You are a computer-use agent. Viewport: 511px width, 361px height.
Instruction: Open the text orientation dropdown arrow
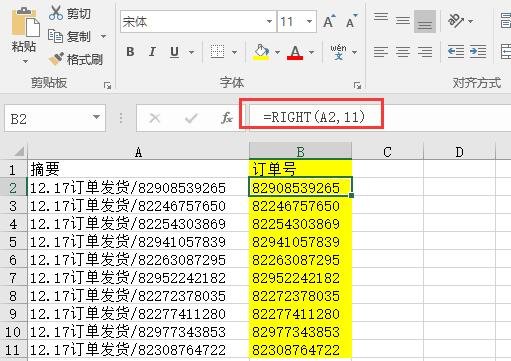coord(471,21)
